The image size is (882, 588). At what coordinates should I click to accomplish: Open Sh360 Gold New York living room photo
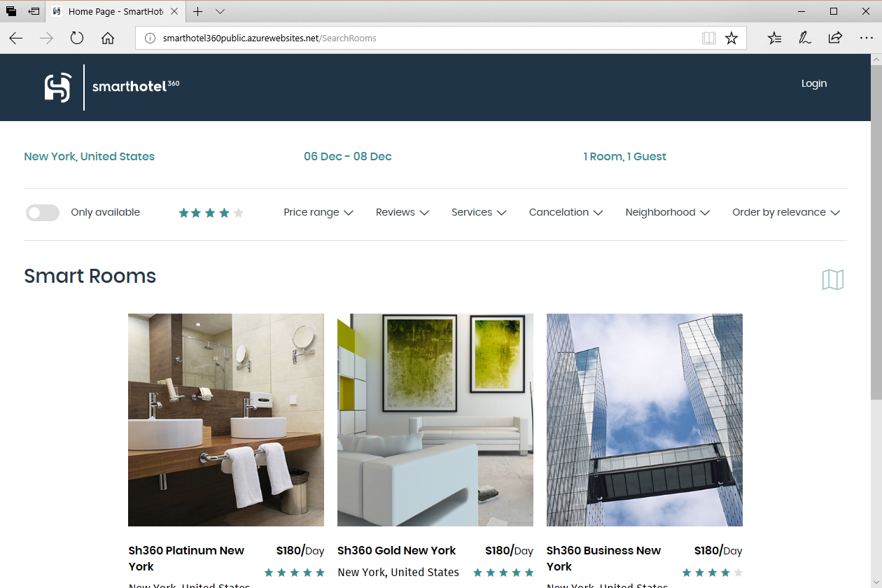point(435,420)
